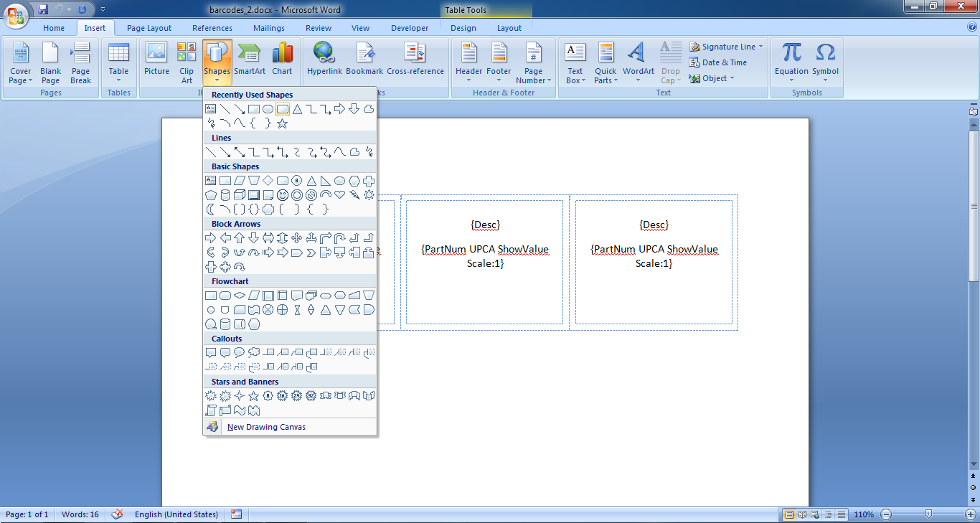980x523 pixels.
Task: Select the Cube shape in Basic Shapes
Action: [240, 195]
